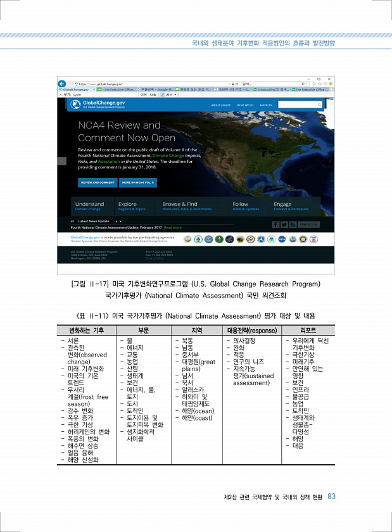Screen dimensions: 392x532
Task: Show the previous latest news item
Action: coord(116,221)
